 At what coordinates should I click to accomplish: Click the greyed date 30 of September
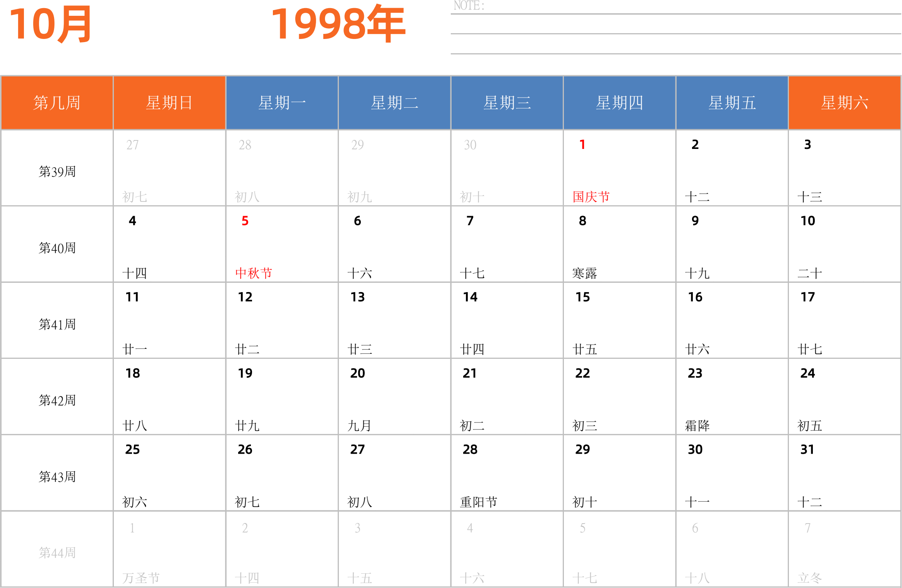[x=470, y=145]
